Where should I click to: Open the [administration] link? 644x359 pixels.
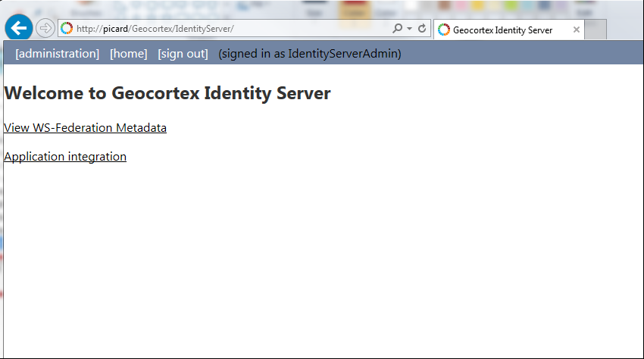pos(58,54)
